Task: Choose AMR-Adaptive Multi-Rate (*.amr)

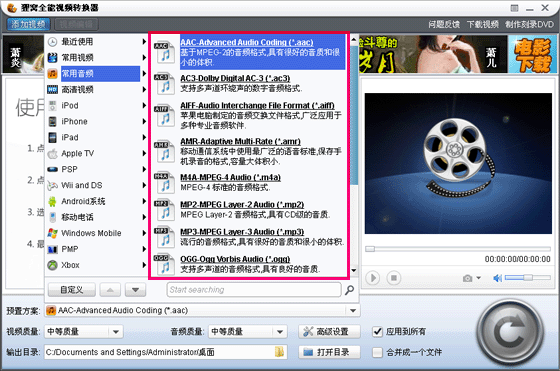Action: click(240, 141)
